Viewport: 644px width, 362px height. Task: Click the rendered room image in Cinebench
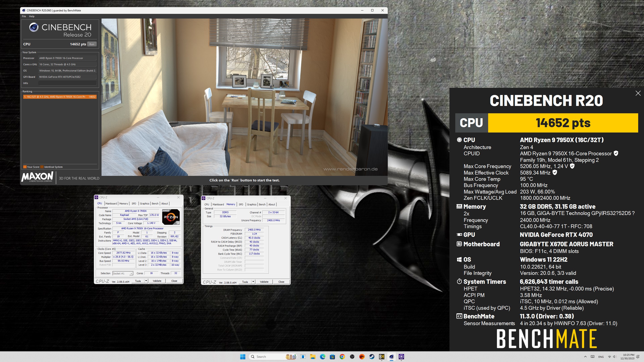pos(244,97)
